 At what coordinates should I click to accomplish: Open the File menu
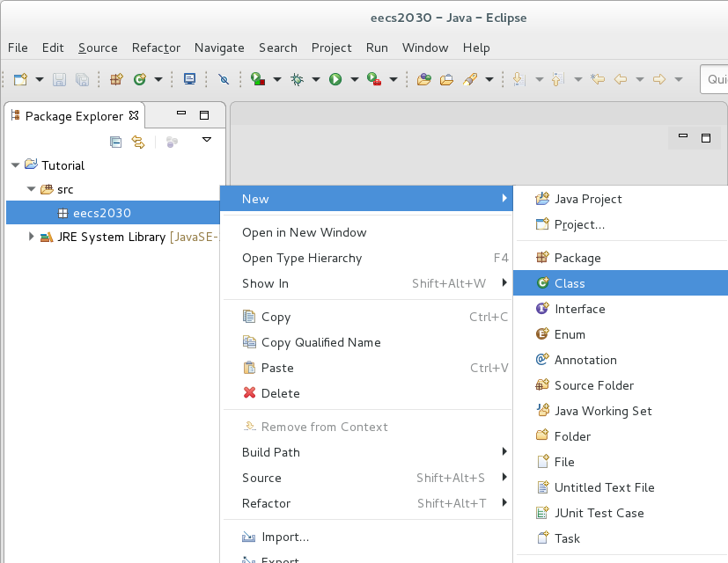click(18, 48)
